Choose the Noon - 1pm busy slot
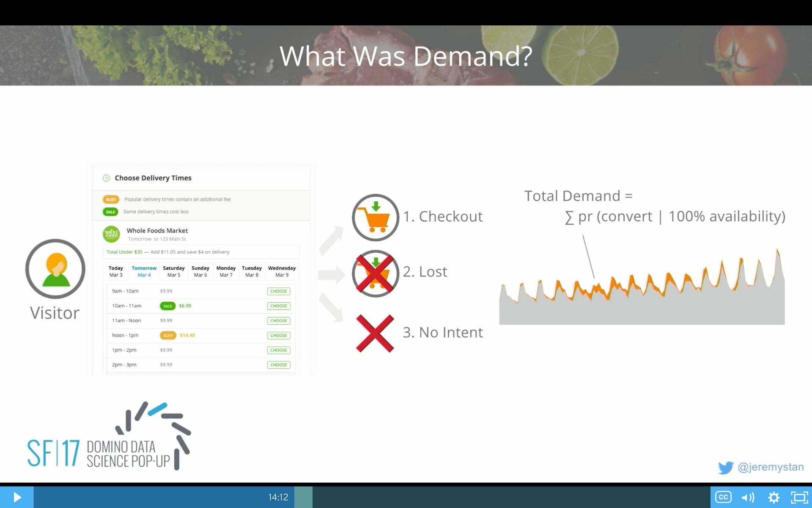Image resolution: width=812 pixels, height=508 pixels. (279, 335)
